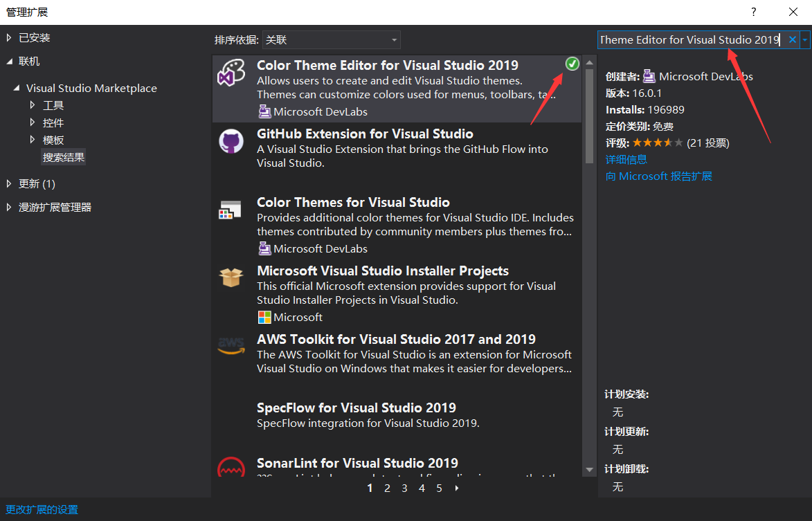Click the GitHub Extension octocat icon
The height and width of the screenshot is (521, 812).
point(232,140)
